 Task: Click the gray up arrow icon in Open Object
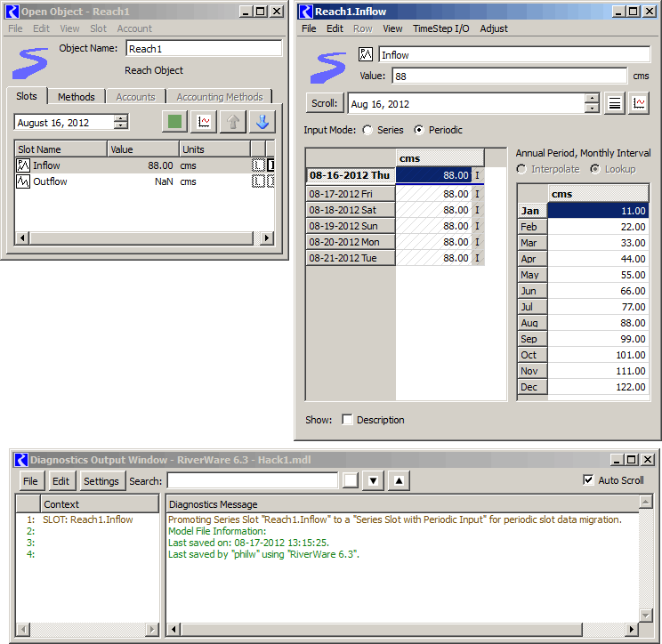pyautogui.click(x=233, y=122)
